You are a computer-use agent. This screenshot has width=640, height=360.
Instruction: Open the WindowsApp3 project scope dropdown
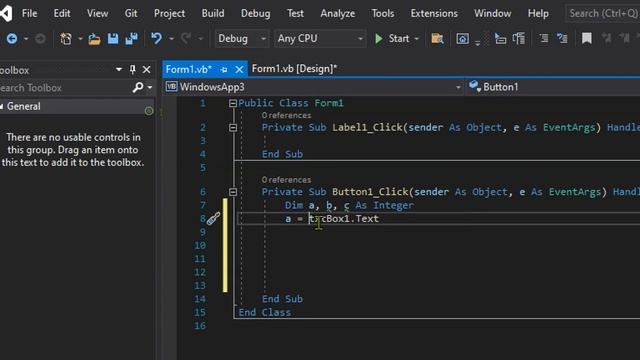point(458,87)
